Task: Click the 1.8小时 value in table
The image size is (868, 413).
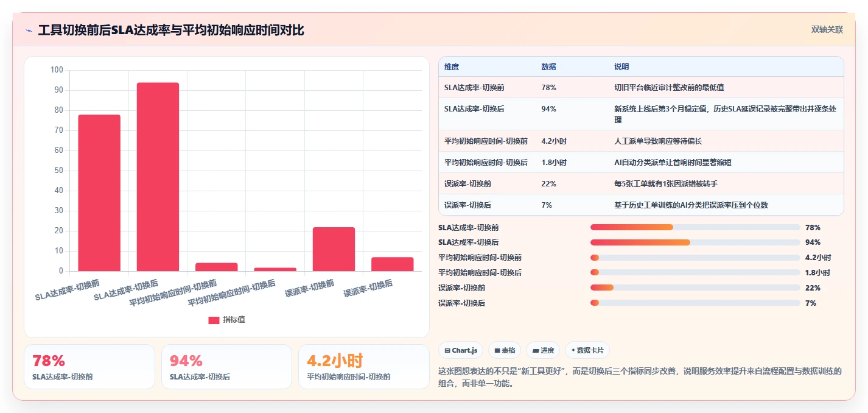Action: pos(554,162)
